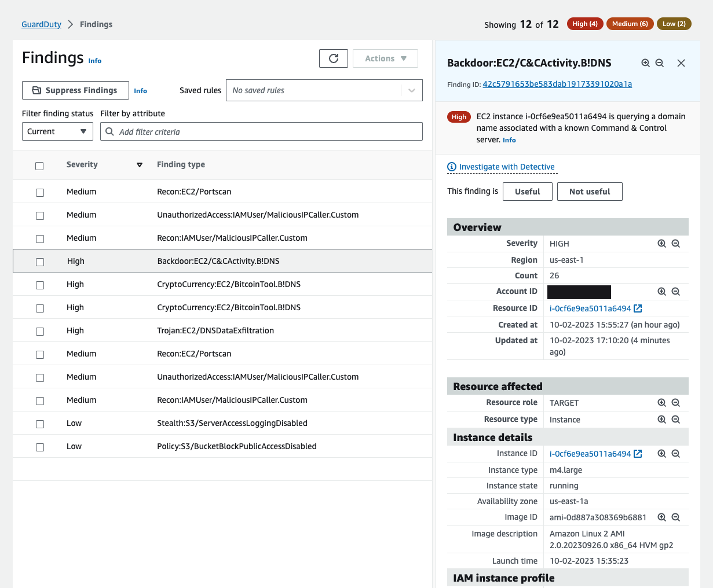Exclude filter icon for Resource role
Viewport: 713px width, 588px height.
point(676,403)
